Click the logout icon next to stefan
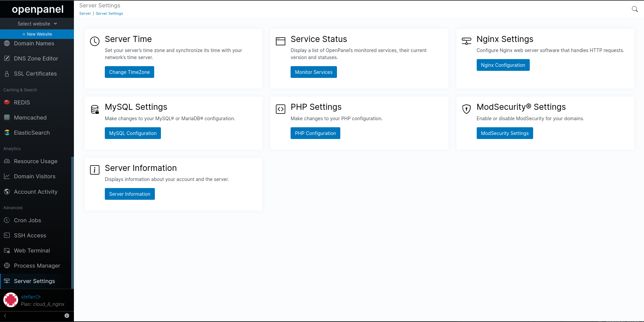Screen dimensions: 644x322 tap(38, 297)
